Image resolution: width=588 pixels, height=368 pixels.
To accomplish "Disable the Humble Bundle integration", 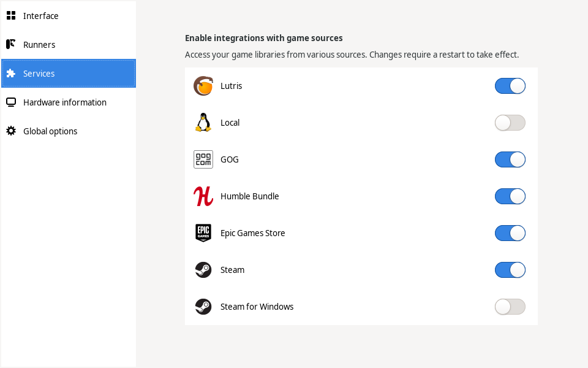I will click(510, 196).
